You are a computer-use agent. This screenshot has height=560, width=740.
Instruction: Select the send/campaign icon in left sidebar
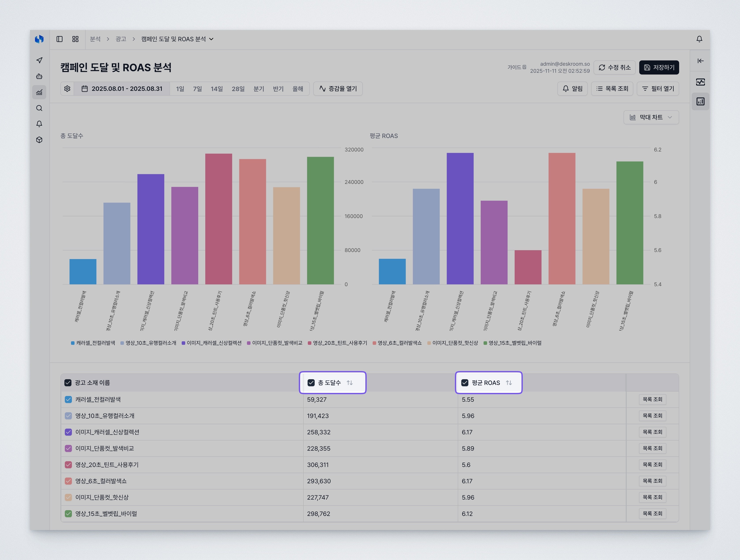[x=39, y=61]
